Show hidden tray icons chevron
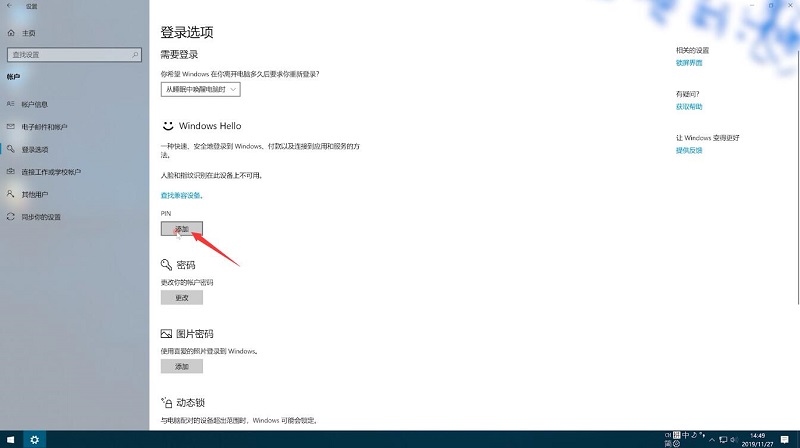The image size is (800, 448). (x=712, y=439)
